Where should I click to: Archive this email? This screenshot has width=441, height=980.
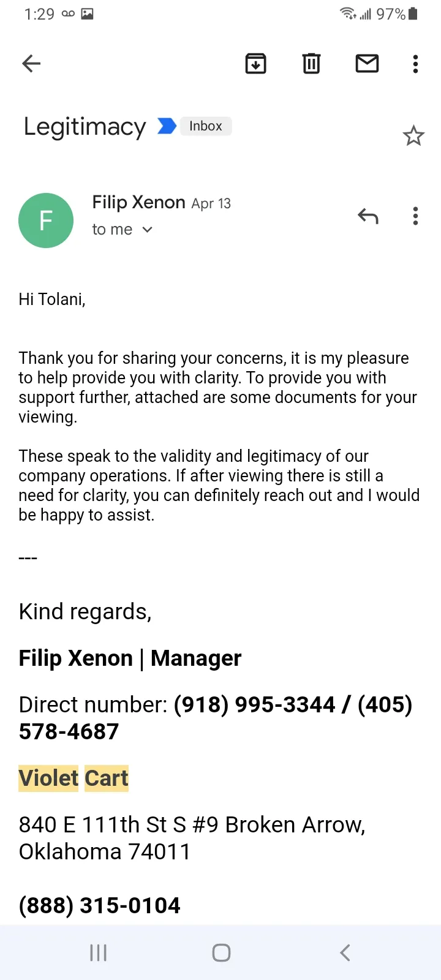click(x=255, y=63)
